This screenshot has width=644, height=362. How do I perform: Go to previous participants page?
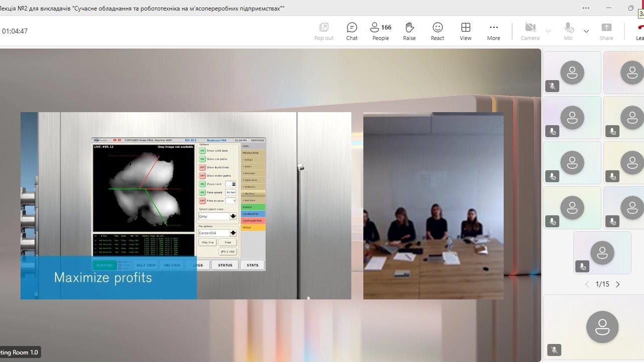coord(587,284)
